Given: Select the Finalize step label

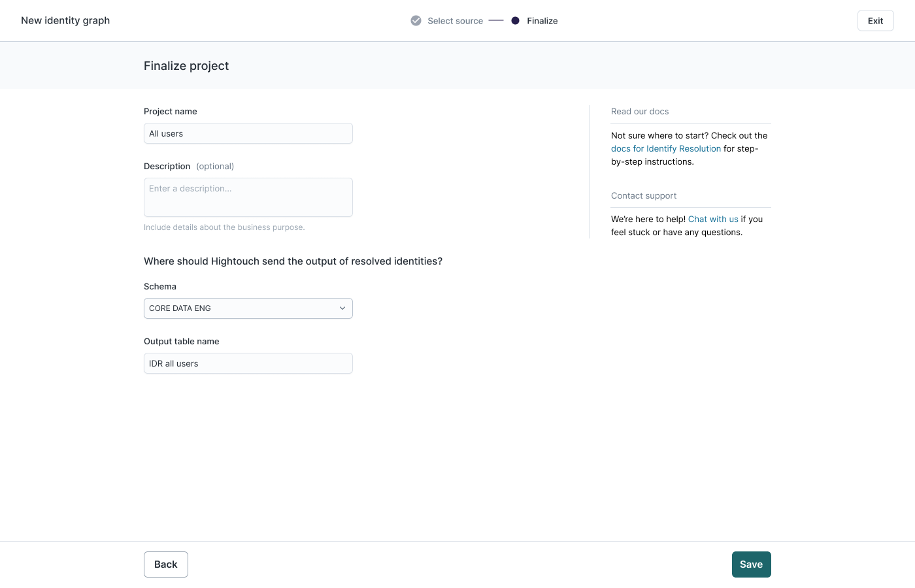Looking at the screenshot, I should (x=542, y=21).
